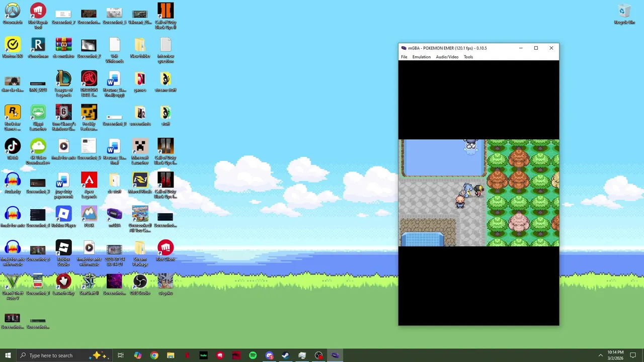Open Task View on the taskbar
The width and height of the screenshot is (644, 362).
(x=121, y=355)
